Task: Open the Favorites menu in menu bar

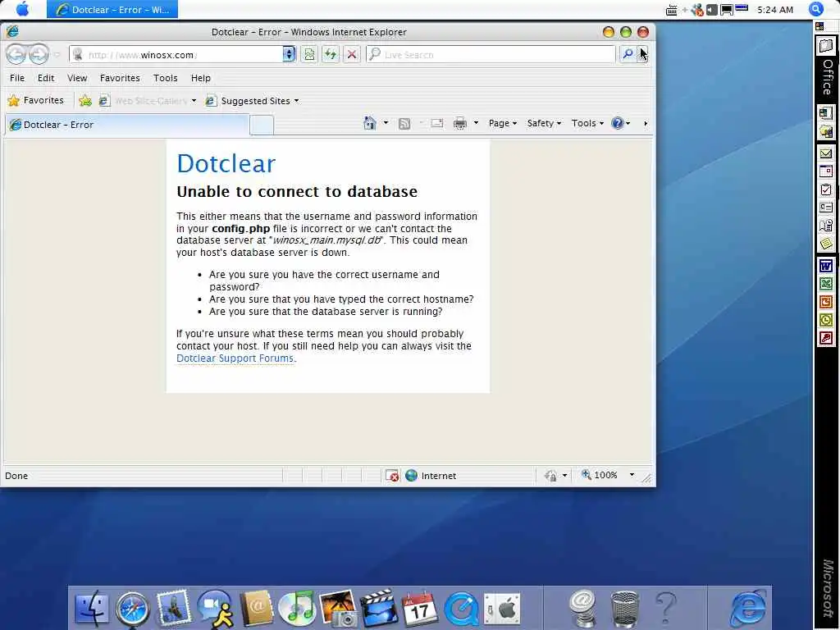Action: (x=120, y=78)
